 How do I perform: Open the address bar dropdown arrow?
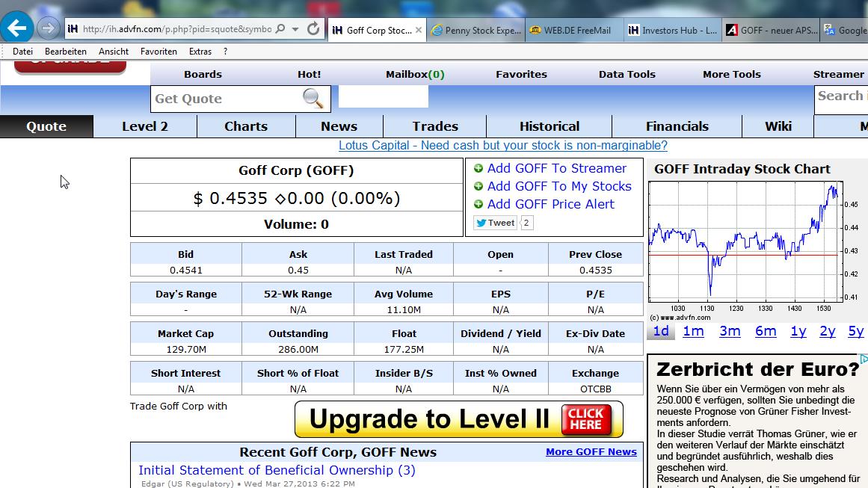pos(295,28)
